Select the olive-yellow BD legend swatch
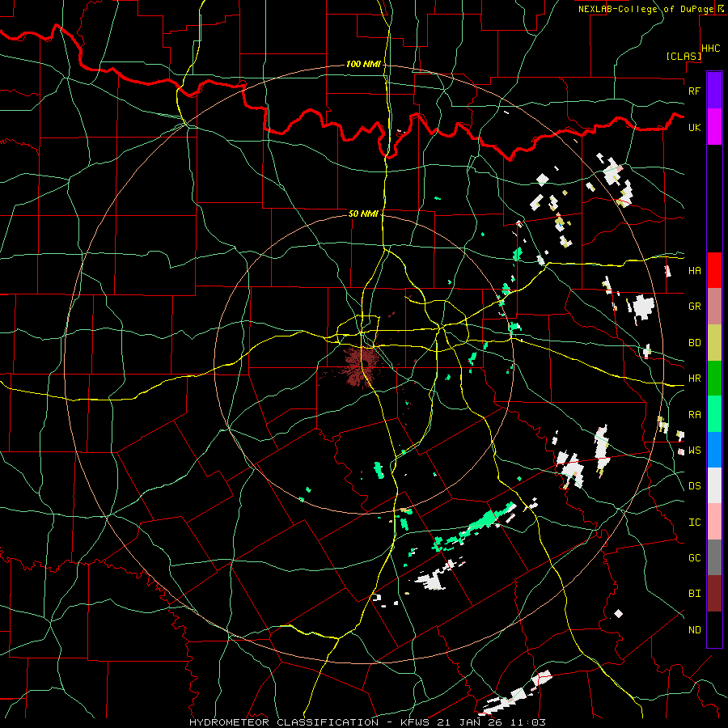Image resolution: width=728 pixels, height=728 pixels. 714,342
